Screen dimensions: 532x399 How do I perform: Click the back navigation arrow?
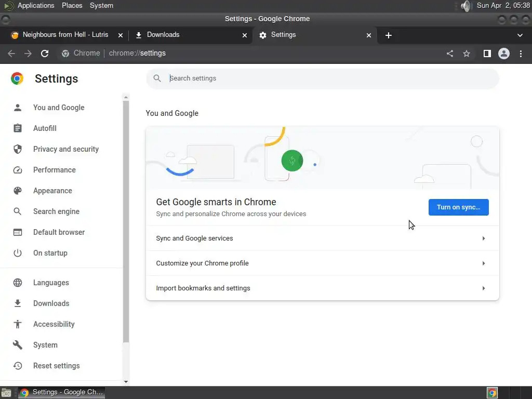(11, 54)
